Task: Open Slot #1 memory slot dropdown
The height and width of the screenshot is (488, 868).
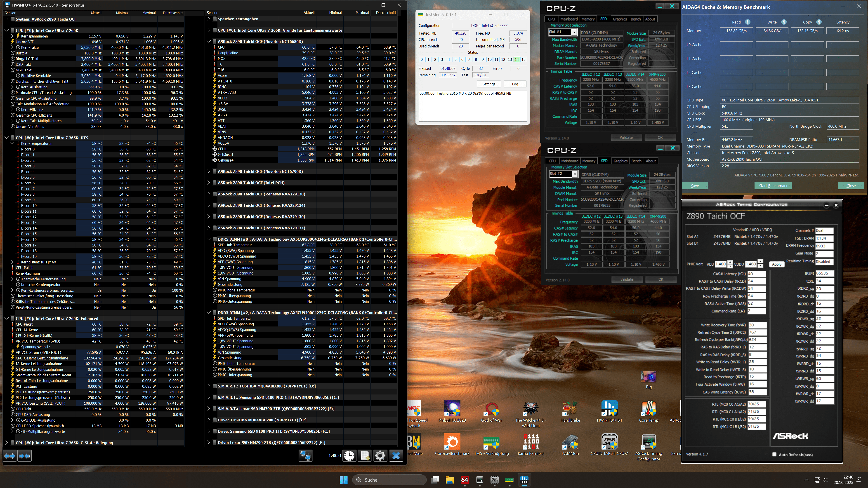Action: click(x=574, y=32)
